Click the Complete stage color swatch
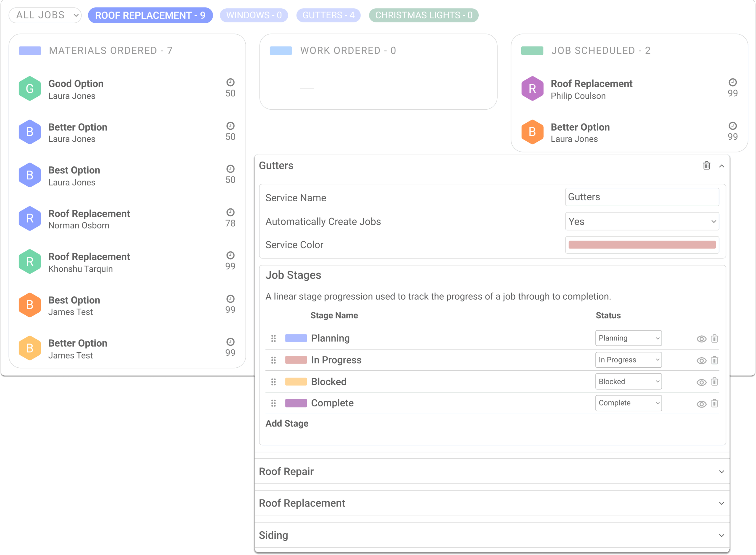This screenshot has width=756, height=555. click(x=296, y=403)
